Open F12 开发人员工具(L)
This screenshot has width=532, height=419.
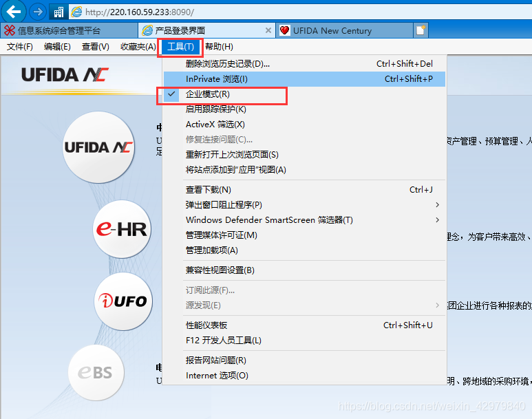(304, 341)
